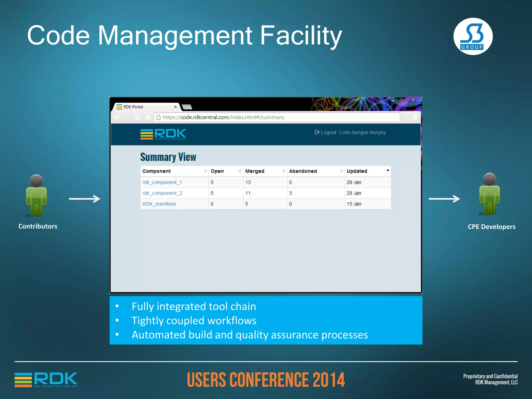Image resolution: width=532 pixels, height=399 pixels.
Task: Click Logout: Colm Aengus Murphy link
Action: [x=350, y=132]
